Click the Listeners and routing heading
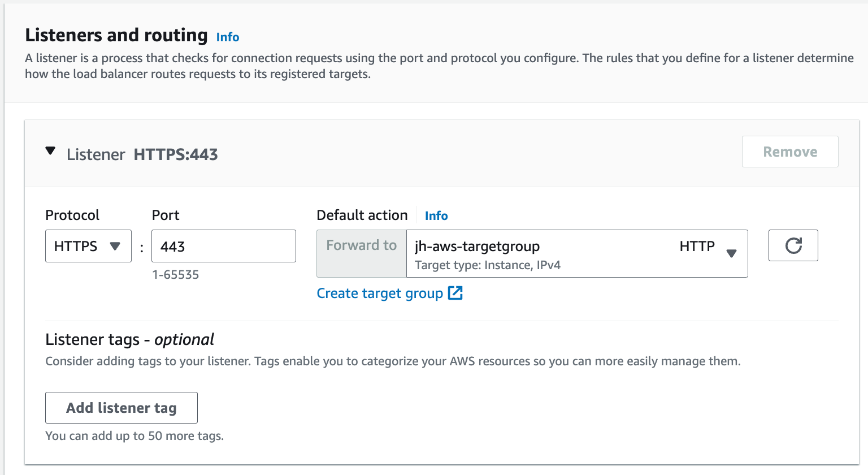Viewport: 868px width, 475px height. point(116,35)
